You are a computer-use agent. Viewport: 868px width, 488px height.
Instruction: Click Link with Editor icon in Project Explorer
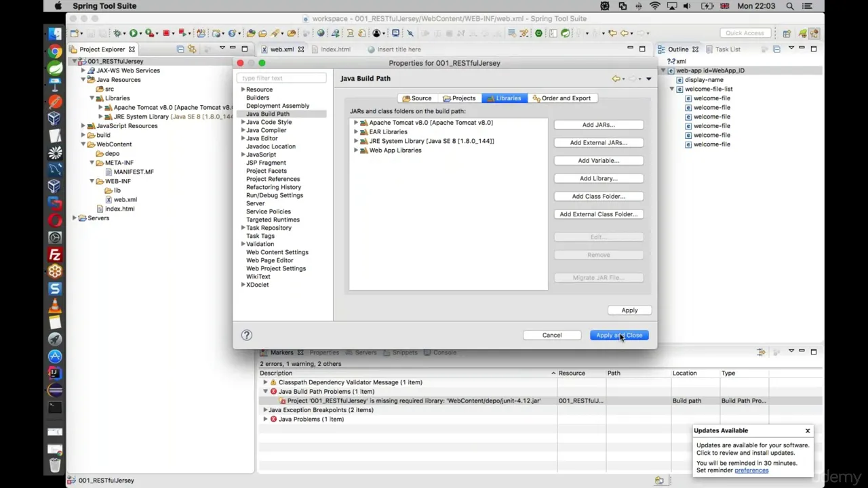pyautogui.click(x=192, y=49)
